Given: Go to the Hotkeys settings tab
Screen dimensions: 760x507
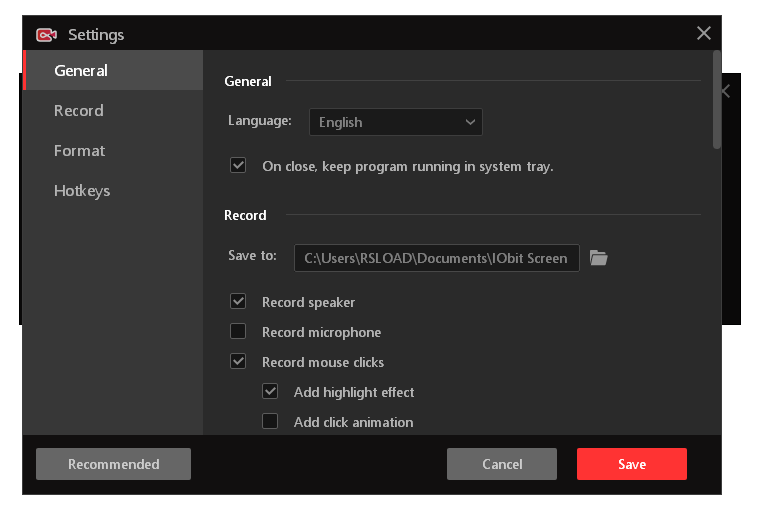Looking at the screenshot, I should (82, 191).
